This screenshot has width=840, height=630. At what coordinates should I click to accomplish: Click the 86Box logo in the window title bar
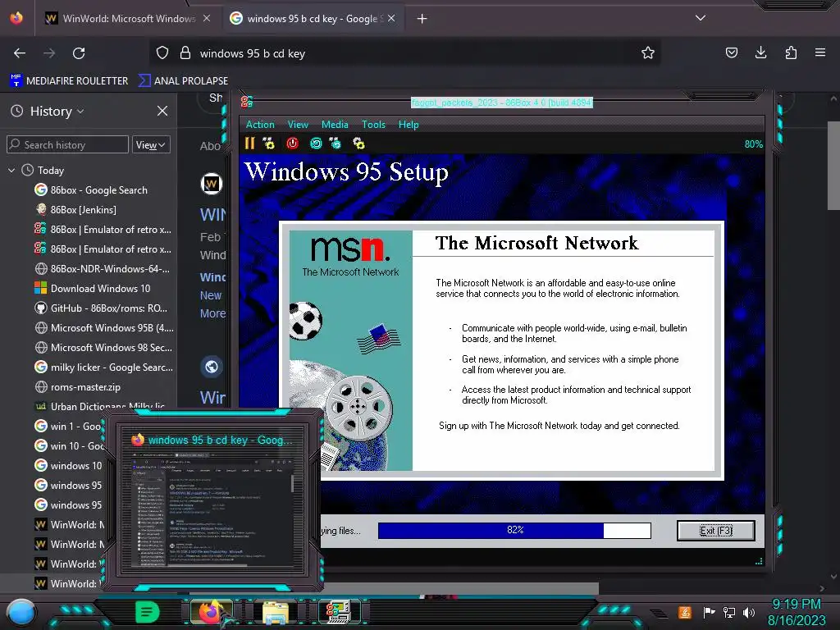tap(246, 102)
